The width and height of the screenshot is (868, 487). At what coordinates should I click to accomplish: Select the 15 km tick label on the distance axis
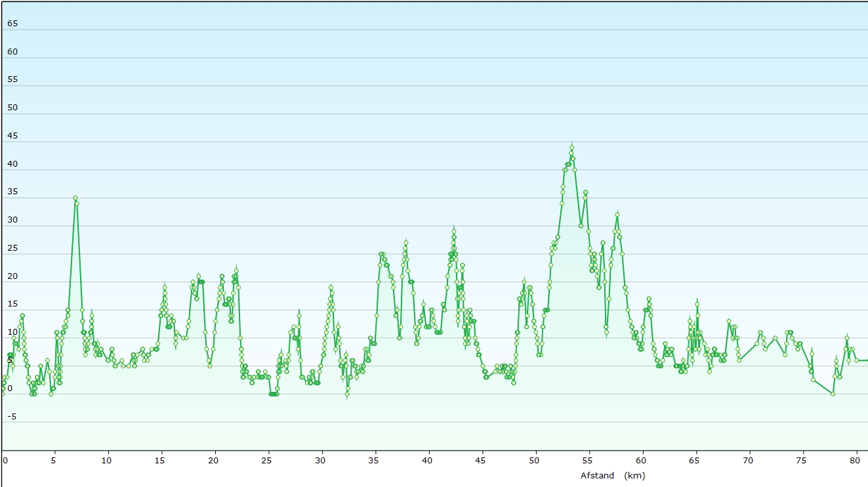[159, 461]
